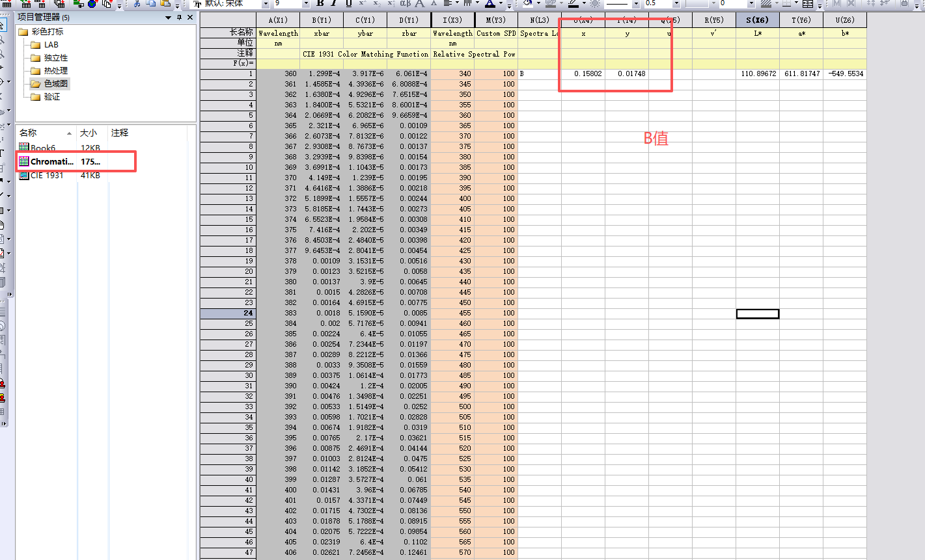Select column A(X1) header
Viewport: 925px width, 560px height.
coord(278,20)
